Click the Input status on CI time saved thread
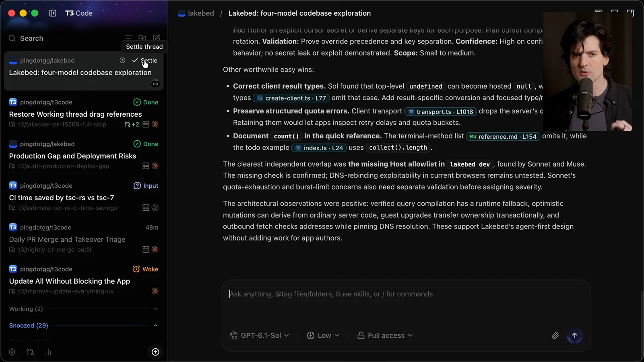This screenshot has width=644, height=362. click(146, 186)
